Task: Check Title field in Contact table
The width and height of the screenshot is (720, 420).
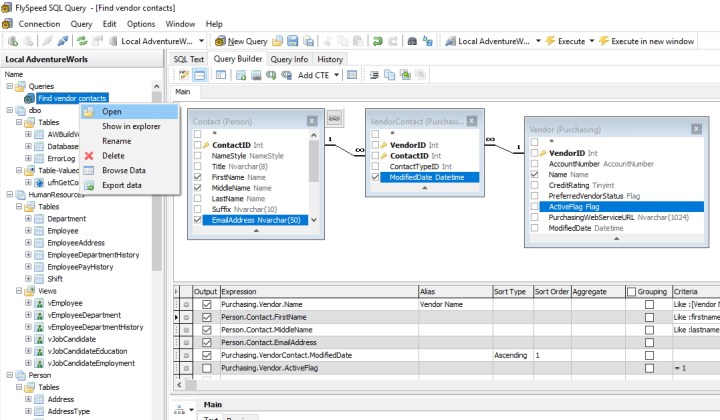Action: pos(197,167)
